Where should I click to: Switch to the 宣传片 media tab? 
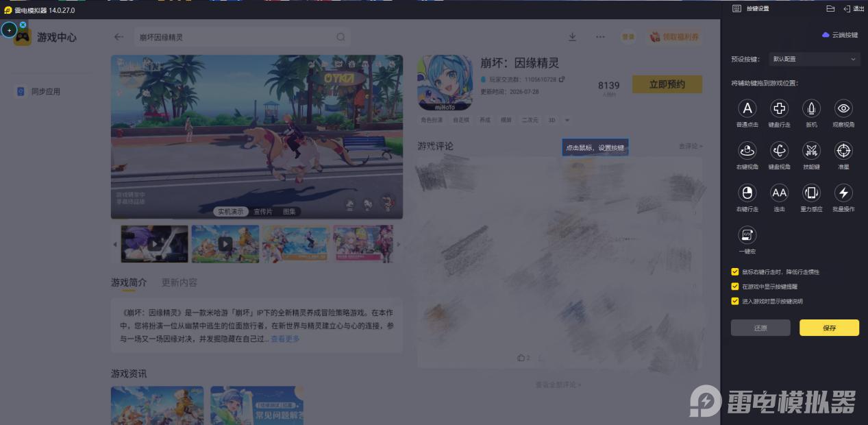click(x=263, y=212)
